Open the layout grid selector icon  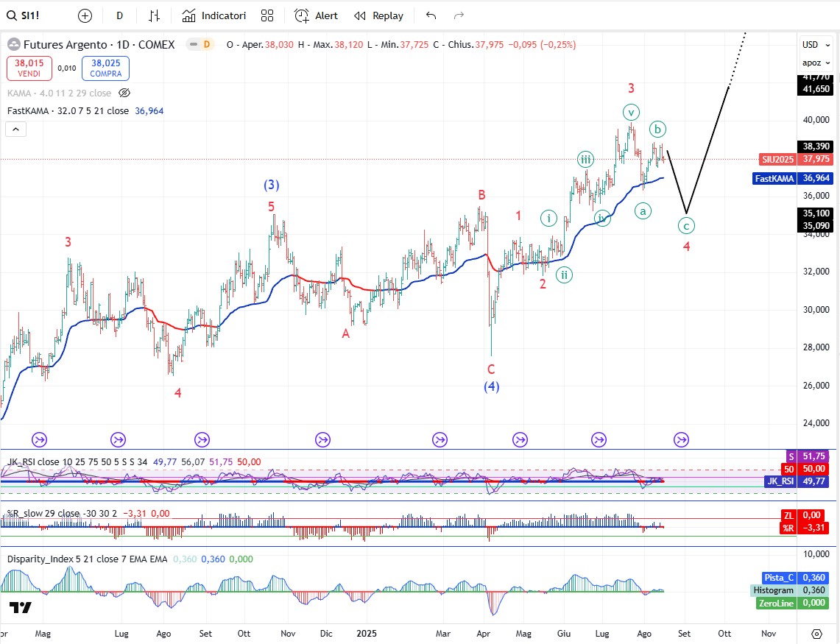(x=267, y=15)
